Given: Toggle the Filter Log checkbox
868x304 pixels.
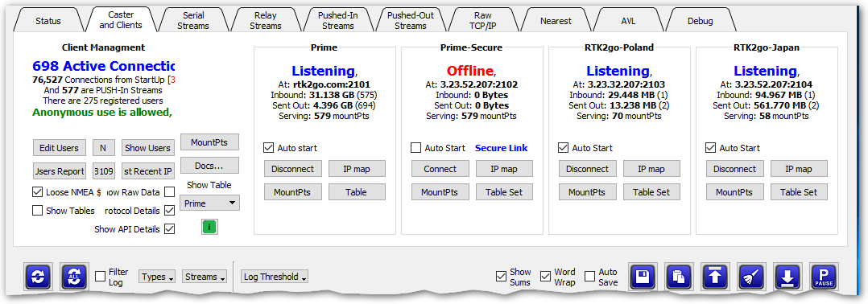Looking at the screenshot, I should pyautogui.click(x=100, y=277).
